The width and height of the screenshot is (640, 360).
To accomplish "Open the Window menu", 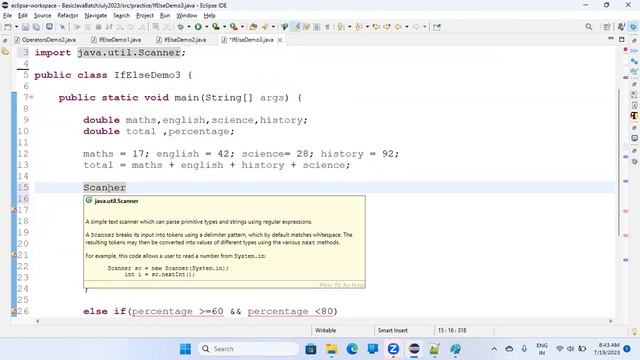I will [x=187, y=16].
